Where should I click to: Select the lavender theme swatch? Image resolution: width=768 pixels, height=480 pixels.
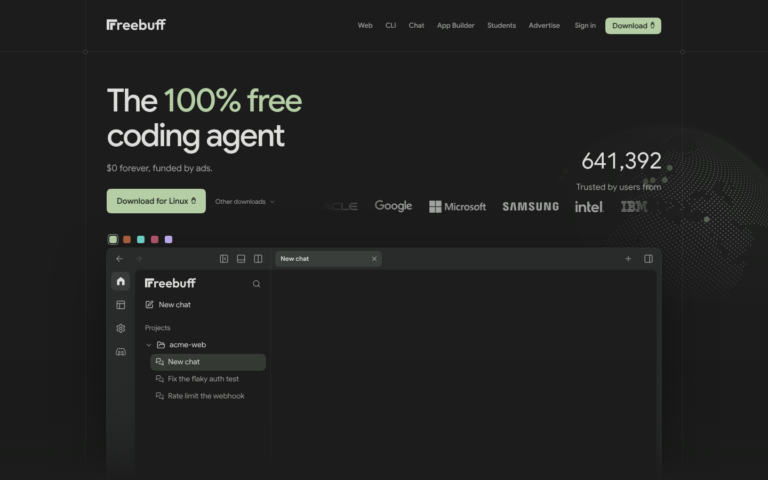[x=168, y=240]
